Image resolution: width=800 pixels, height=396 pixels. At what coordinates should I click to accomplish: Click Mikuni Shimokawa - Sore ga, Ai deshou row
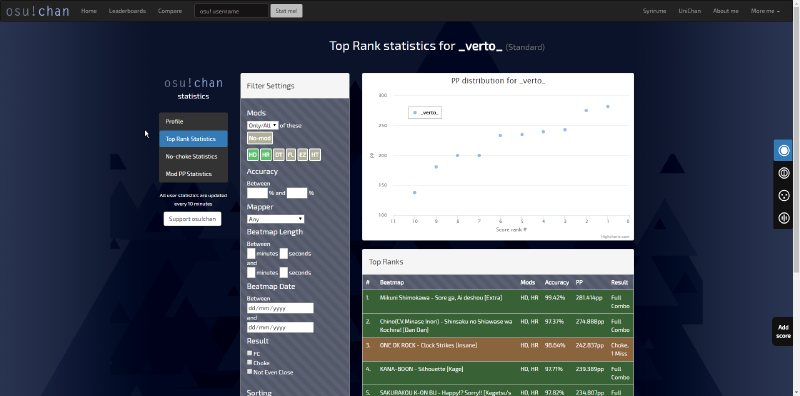tap(498, 302)
